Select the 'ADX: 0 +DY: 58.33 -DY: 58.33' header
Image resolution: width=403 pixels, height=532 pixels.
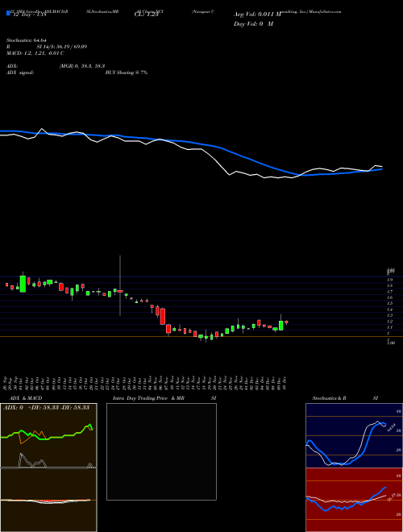tap(46, 407)
